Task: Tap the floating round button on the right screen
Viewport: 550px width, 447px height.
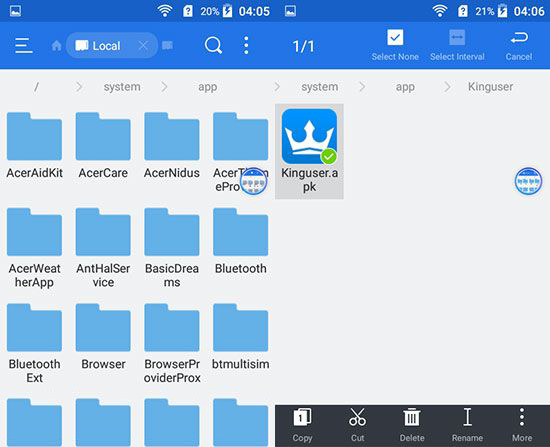Action: click(x=528, y=181)
